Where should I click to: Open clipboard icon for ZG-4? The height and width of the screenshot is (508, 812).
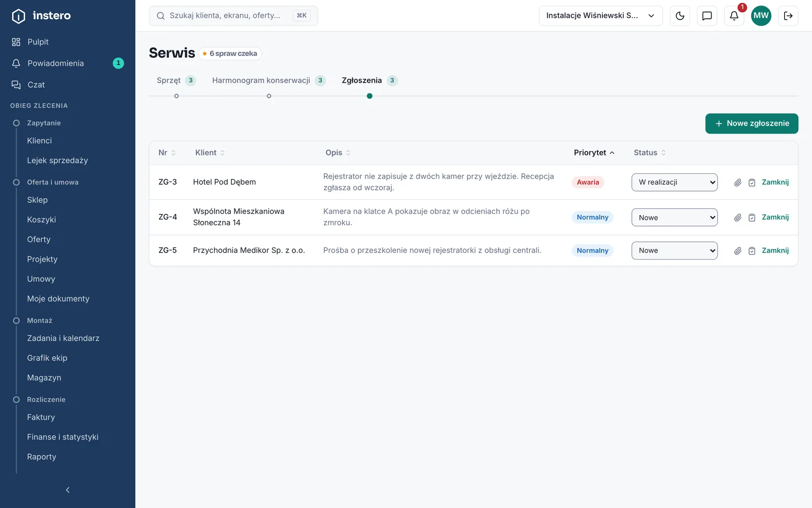pyautogui.click(x=752, y=217)
